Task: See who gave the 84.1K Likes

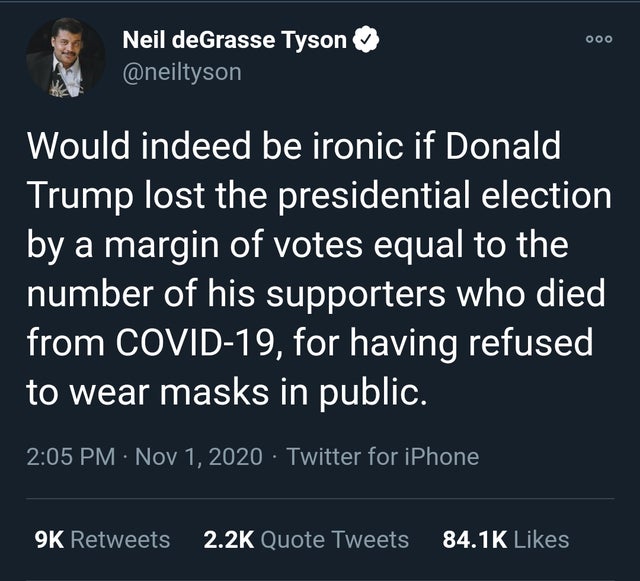Action: coord(505,539)
